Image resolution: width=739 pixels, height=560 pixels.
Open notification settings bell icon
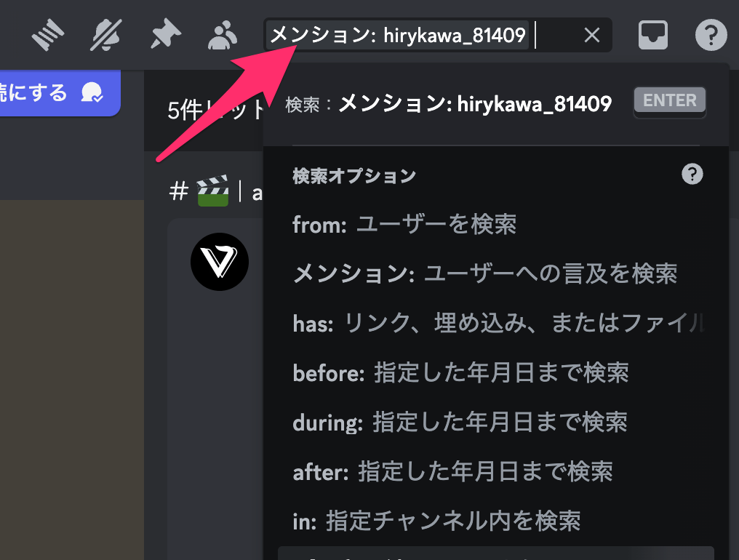click(x=106, y=35)
